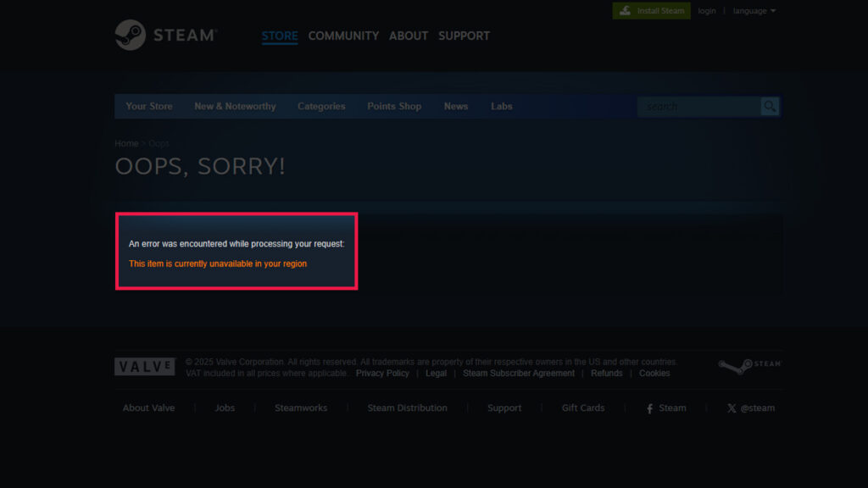The width and height of the screenshot is (868, 488).
Task: Click the OOPS, SORRY! heading
Action: [x=200, y=166]
